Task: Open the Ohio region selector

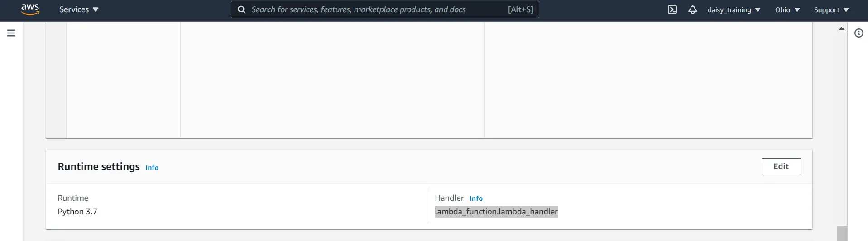Action: click(x=787, y=10)
